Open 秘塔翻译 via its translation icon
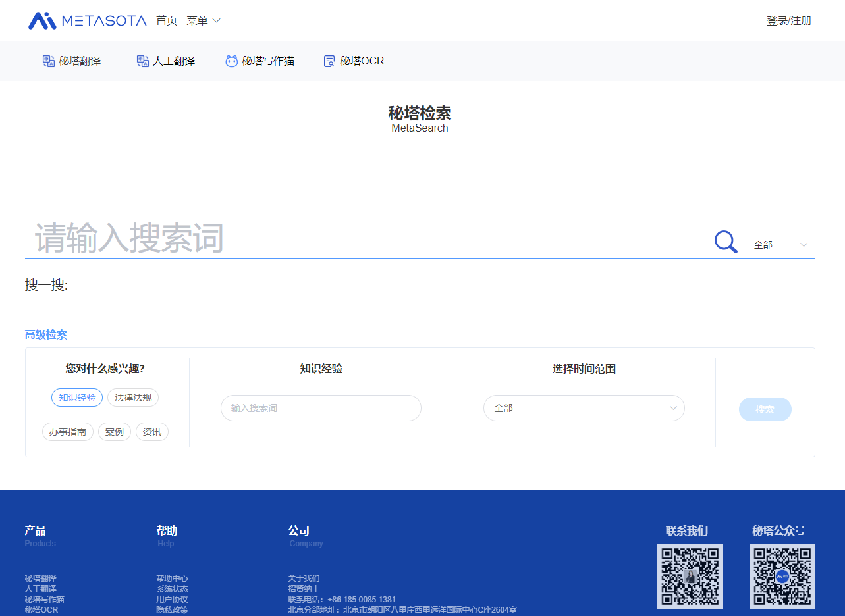Image resolution: width=845 pixels, height=616 pixels. tap(48, 60)
